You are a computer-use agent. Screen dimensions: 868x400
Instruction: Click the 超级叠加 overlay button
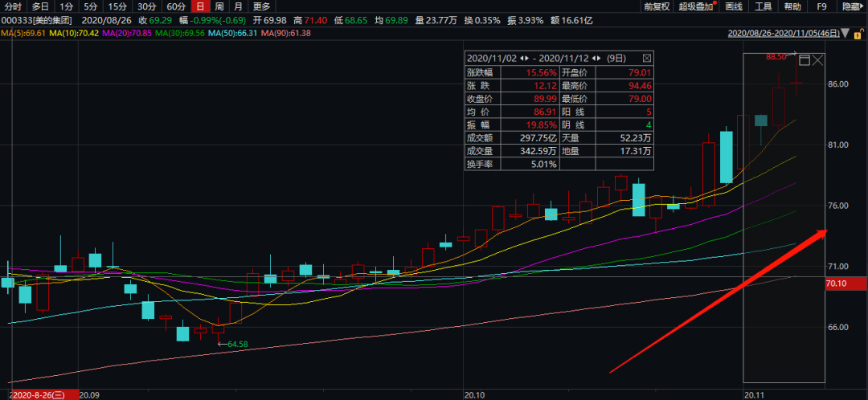pyautogui.click(x=696, y=6)
